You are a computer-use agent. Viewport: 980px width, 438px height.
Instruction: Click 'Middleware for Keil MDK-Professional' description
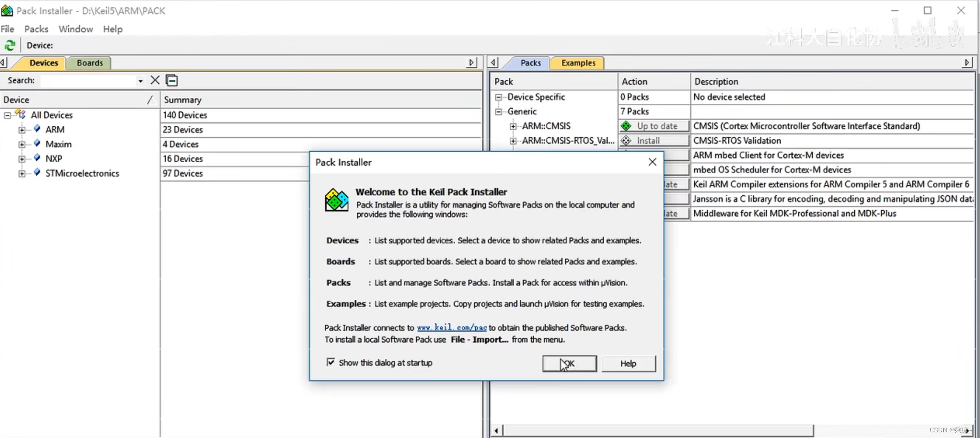tap(795, 213)
